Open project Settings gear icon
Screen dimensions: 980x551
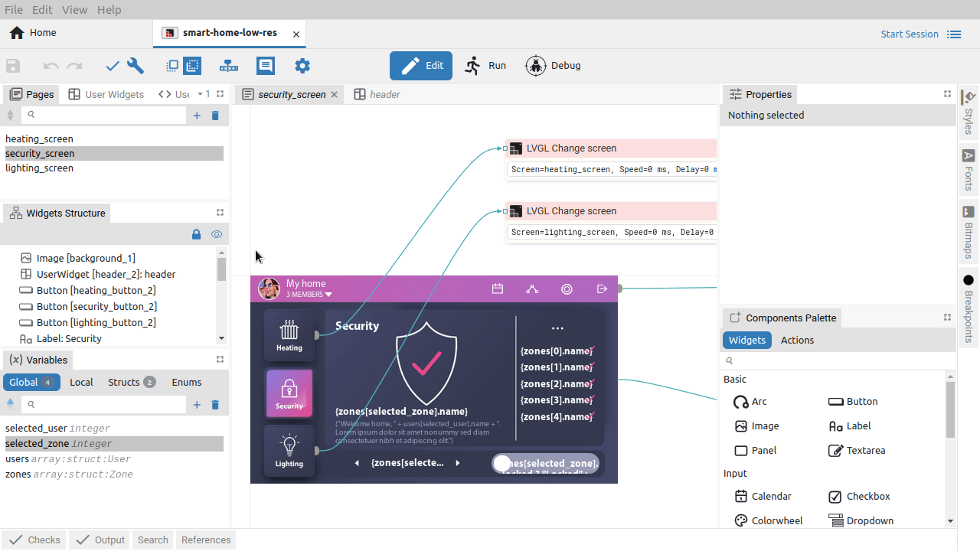click(302, 66)
